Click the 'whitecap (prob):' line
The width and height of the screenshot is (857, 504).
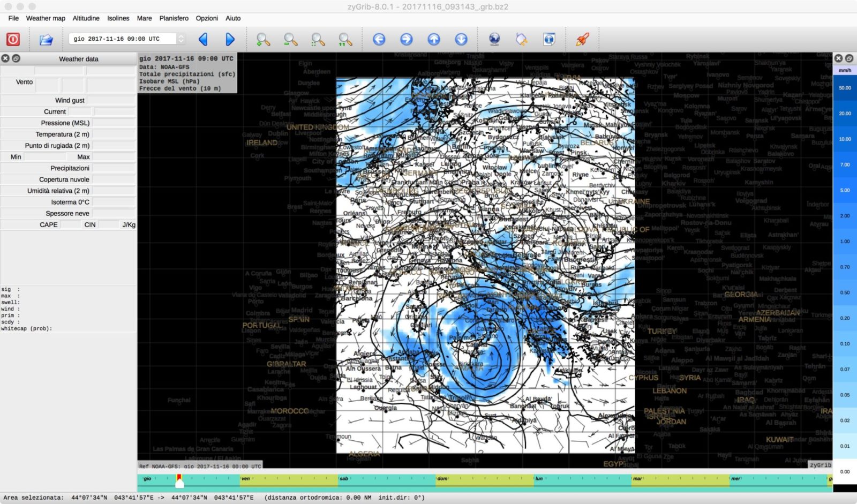tap(27, 328)
